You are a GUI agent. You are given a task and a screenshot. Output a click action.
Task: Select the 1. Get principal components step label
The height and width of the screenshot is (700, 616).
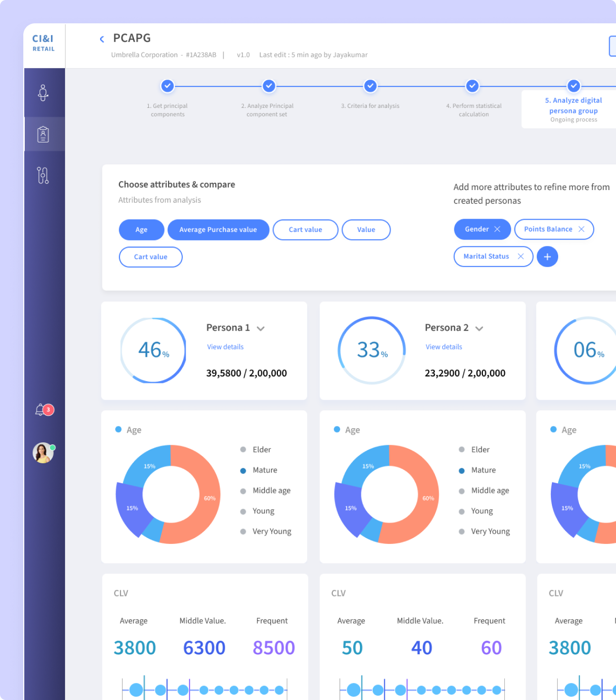[x=168, y=110]
